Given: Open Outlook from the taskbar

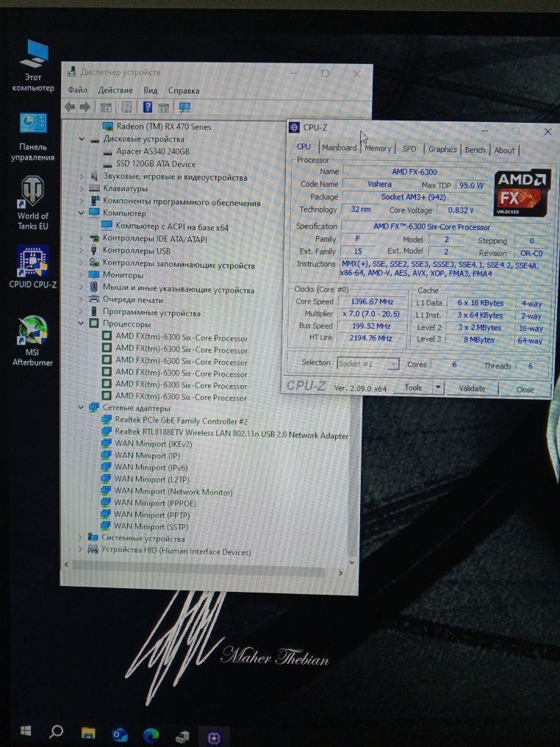Looking at the screenshot, I should click(x=120, y=734).
